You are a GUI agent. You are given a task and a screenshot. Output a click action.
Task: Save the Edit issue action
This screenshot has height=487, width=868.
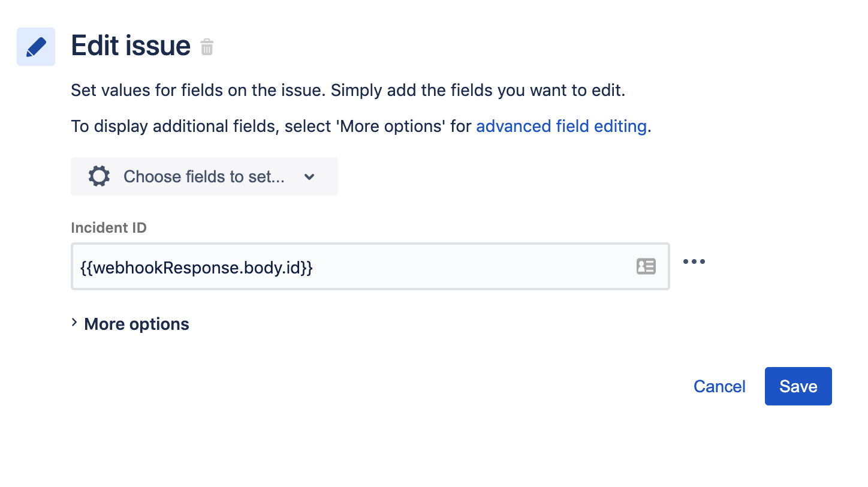798,386
